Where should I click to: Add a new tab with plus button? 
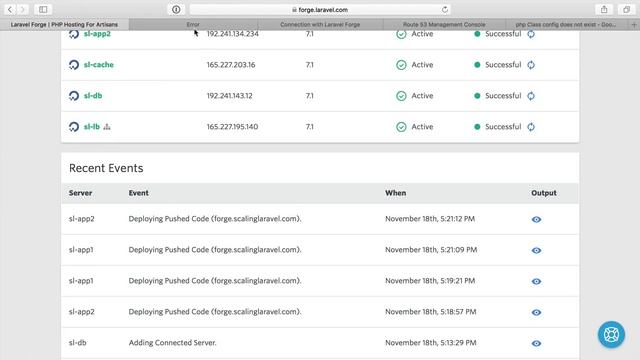click(634, 24)
